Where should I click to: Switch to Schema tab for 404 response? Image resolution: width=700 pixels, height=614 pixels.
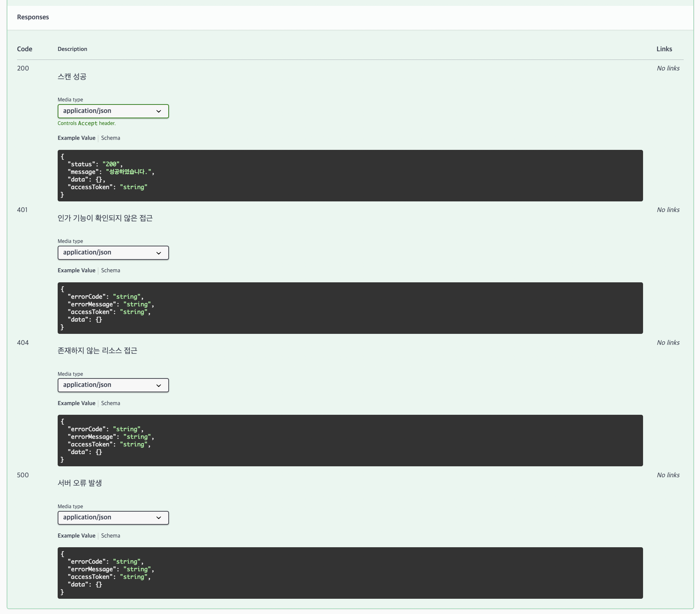coord(110,403)
